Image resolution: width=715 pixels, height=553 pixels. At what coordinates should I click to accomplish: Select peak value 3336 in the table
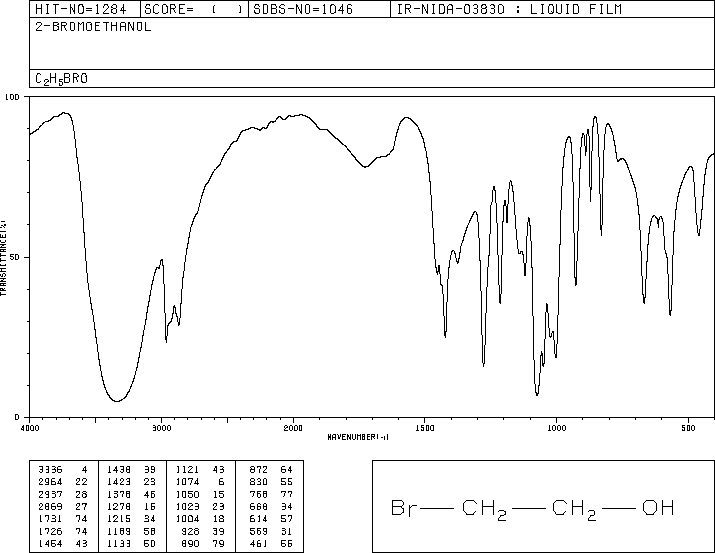coord(50,470)
